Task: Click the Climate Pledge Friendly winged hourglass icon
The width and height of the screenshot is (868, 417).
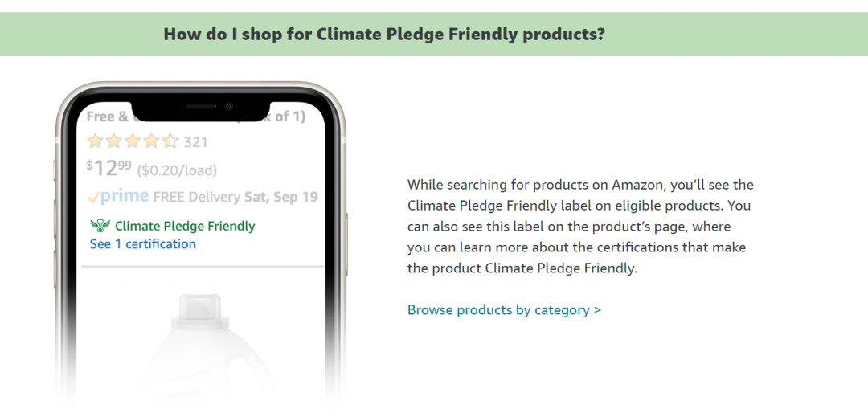Action: (x=100, y=226)
